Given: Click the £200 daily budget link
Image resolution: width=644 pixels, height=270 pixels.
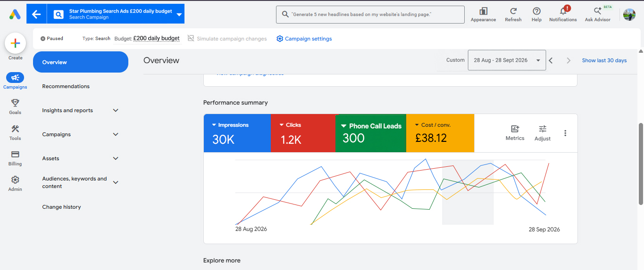Looking at the screenshot, I should (156, 39).
